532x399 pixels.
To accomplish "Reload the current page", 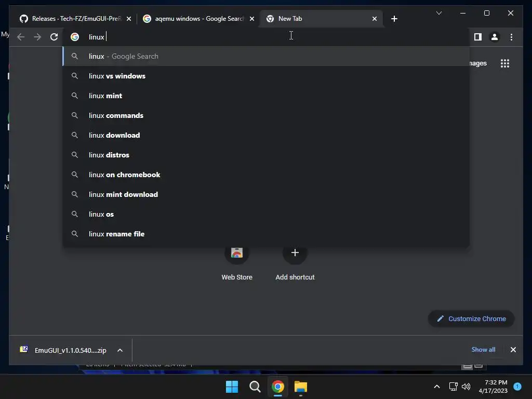I will point(54,37).
